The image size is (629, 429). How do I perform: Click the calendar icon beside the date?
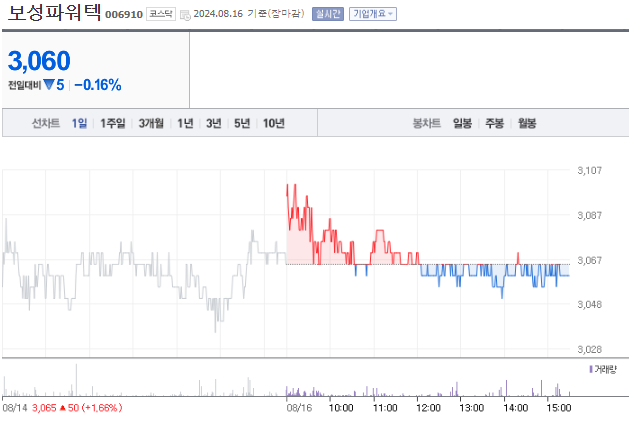coord(185,15)
